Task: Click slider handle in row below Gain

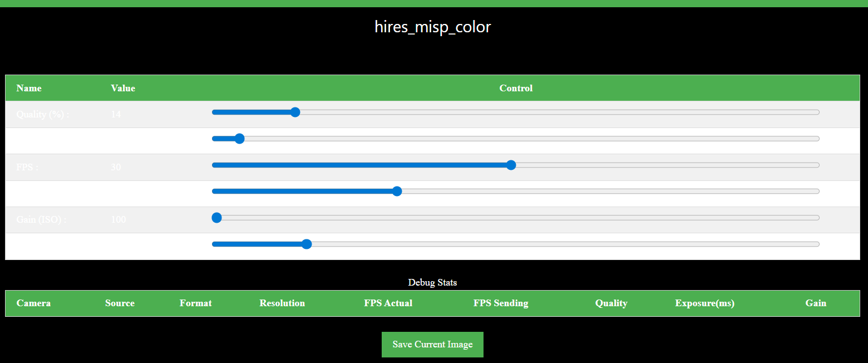Action: click(x=306, y=244)
